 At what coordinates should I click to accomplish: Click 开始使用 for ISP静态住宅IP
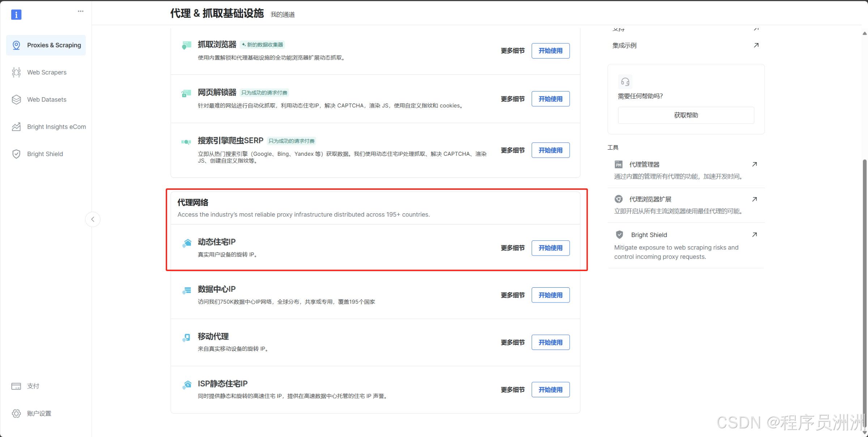(x=550, y=390)
